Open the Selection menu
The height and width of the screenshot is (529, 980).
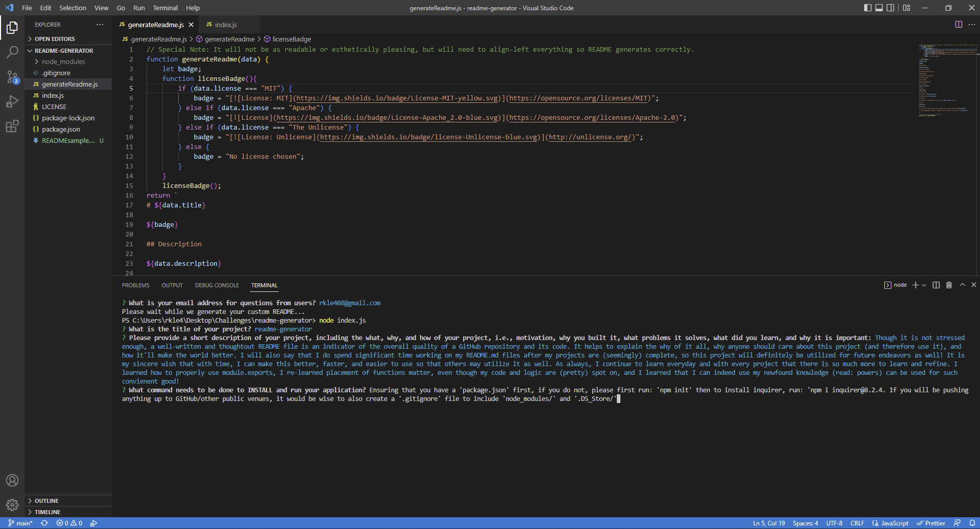pos(73,8)
